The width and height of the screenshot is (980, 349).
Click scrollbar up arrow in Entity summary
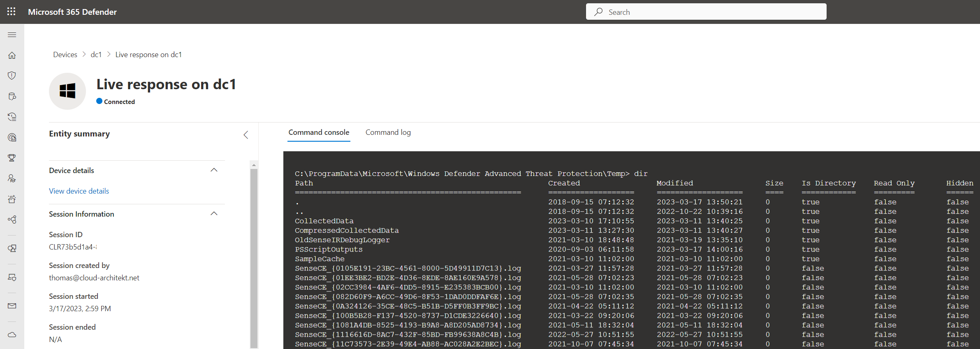tap(254, 165)
